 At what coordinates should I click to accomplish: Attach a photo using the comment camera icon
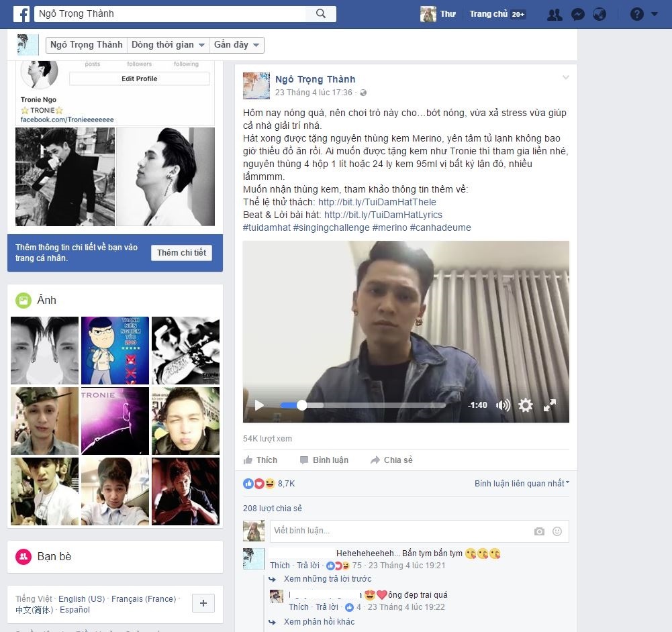(539, 531)
